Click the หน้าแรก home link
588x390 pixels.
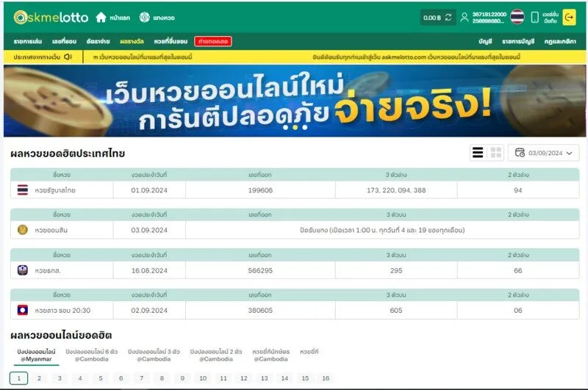click(x=120, y=18)
